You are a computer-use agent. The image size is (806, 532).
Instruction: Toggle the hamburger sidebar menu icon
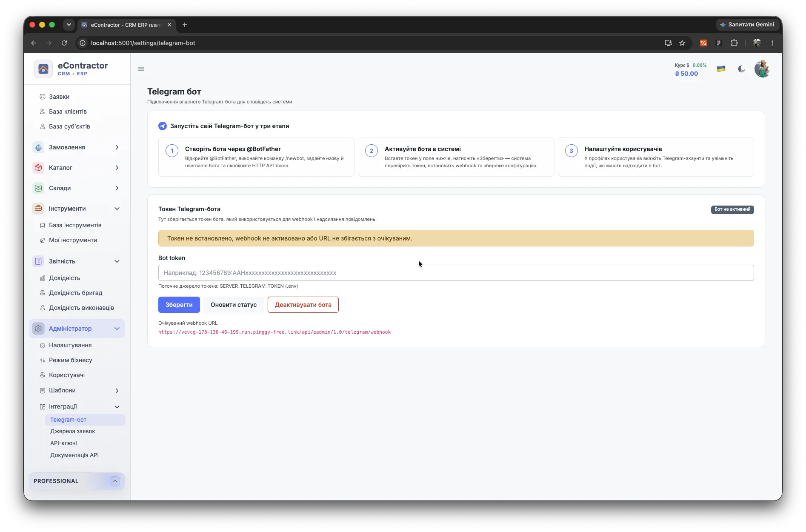[141, 69]
